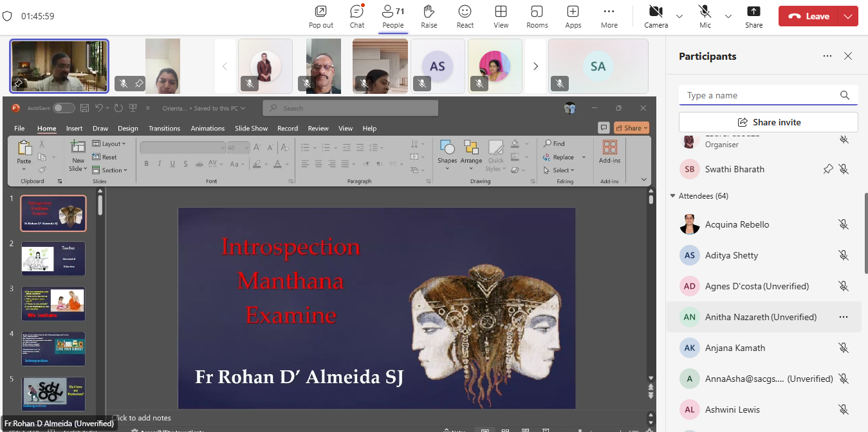Open the File menu in PowerPoint
The image size is (868, 432).
[19, 129]
